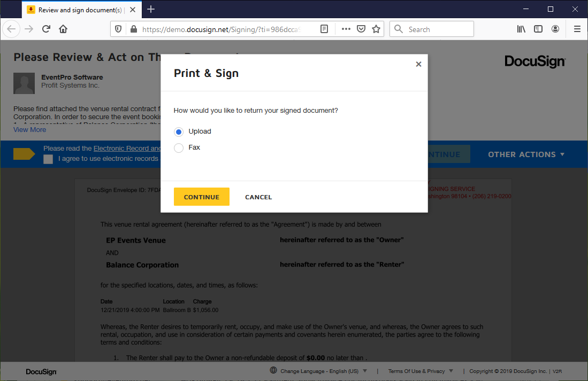Open the Change Language dropdown
588x381 pixels.
(323, 371)
